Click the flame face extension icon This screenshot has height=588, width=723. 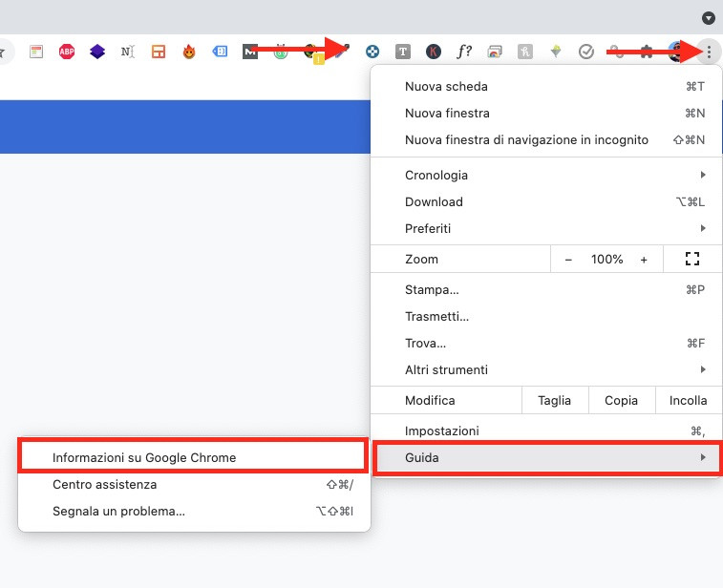tap(188, 52)
